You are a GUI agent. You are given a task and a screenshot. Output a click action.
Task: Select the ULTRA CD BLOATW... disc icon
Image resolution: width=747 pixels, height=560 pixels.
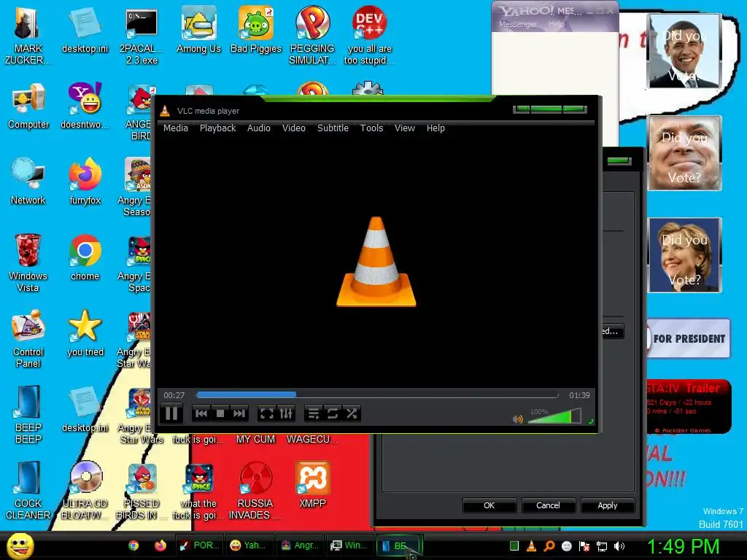tap(85, 491)
